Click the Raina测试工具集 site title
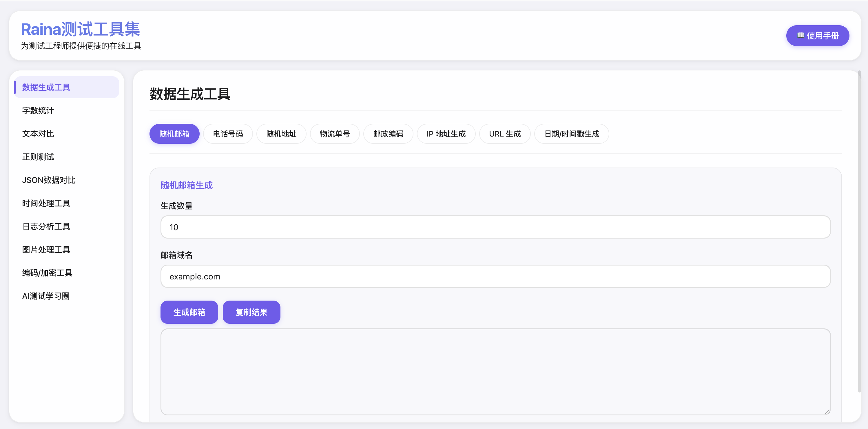This screenshot has width=868, height=429. [80, 29]
